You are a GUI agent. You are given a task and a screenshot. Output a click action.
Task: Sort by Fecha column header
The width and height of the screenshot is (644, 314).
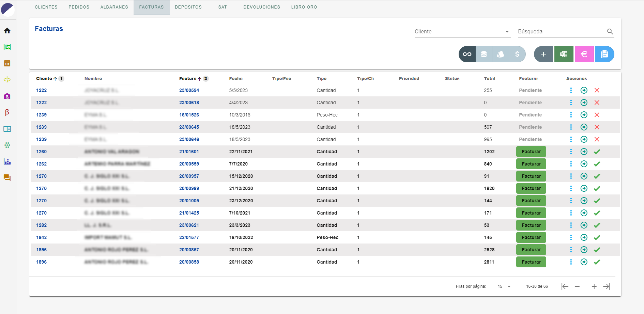point(236,79)
